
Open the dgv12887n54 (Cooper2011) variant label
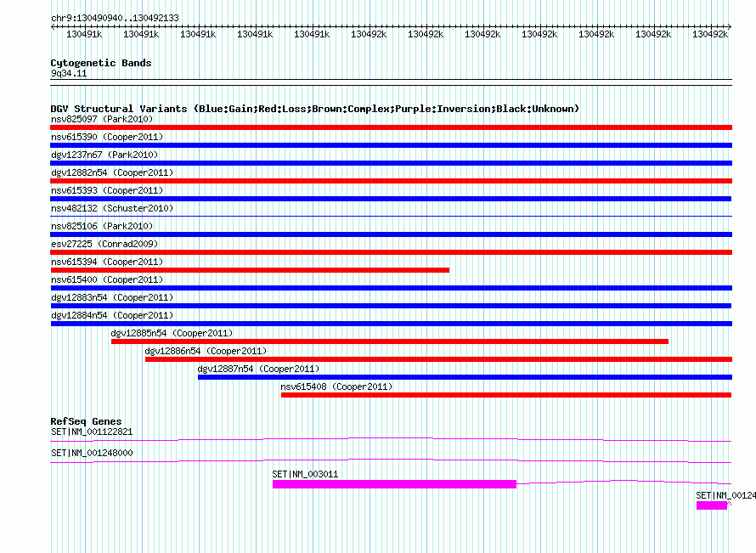coord(258,369)
